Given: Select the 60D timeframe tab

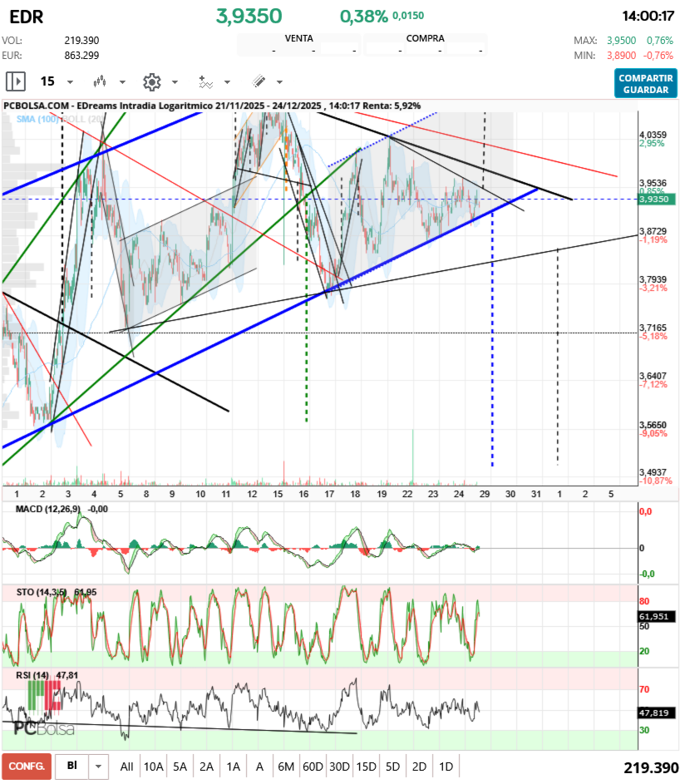Looking at the screenshot, I should pyautogui.click(x=312, y=767).
